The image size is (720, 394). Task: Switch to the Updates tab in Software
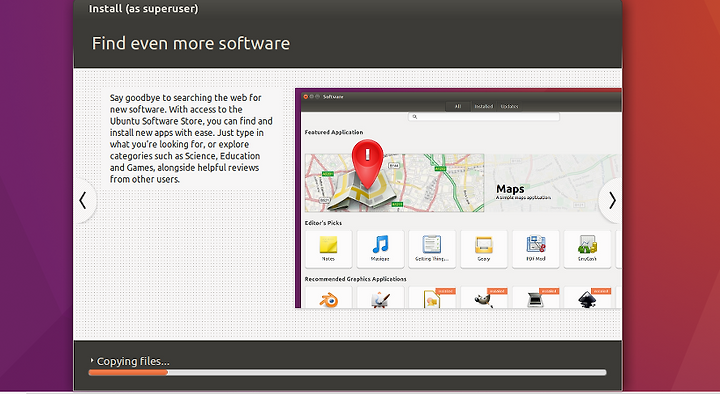pyautogui.click(x=509, y=106)
